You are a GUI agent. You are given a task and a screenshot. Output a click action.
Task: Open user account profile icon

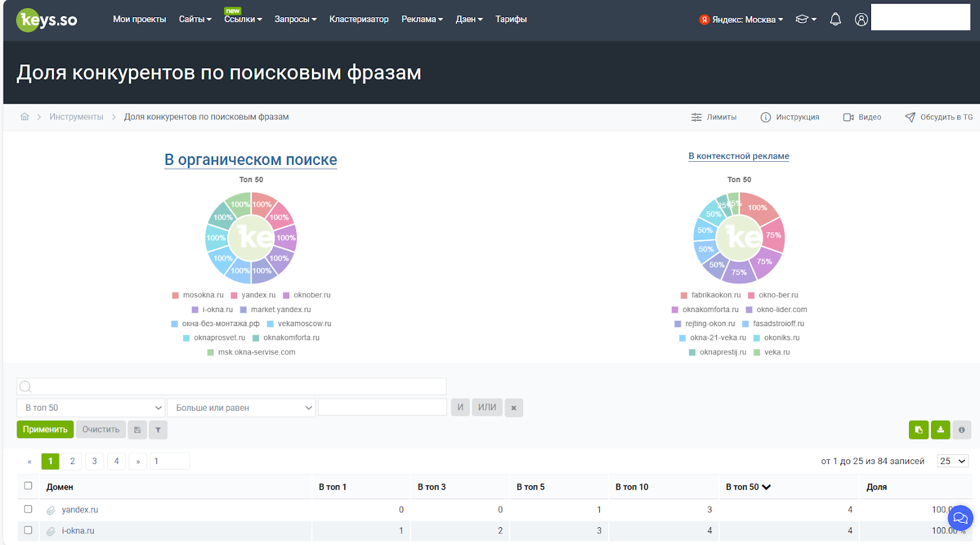[x=861, y=20]
